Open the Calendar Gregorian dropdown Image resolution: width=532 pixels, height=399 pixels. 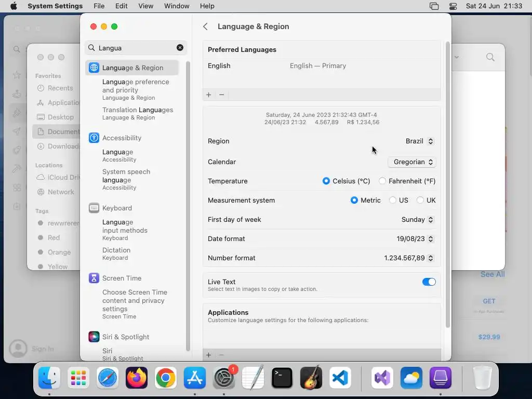[412, 162]
